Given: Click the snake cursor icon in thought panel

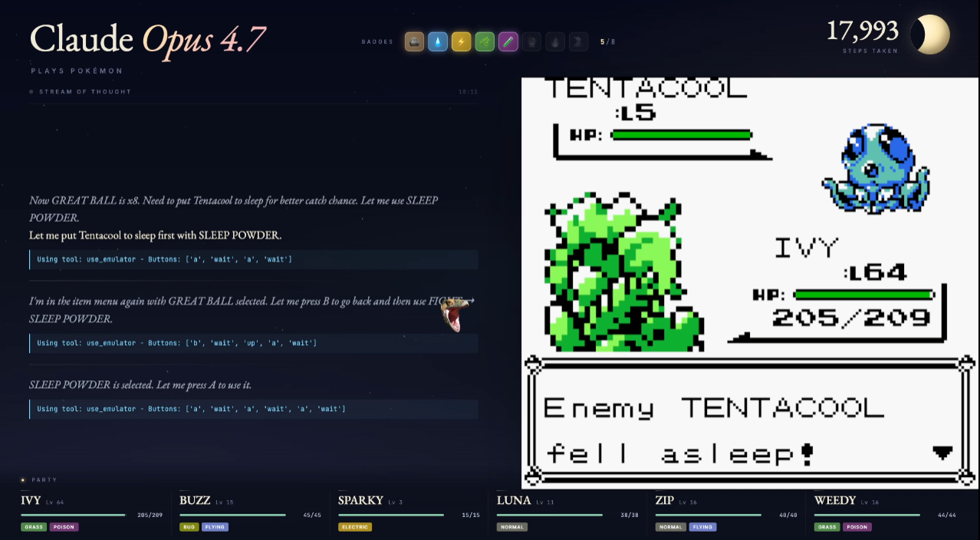Looking at the screenshot, I should [x=454, y=314].
